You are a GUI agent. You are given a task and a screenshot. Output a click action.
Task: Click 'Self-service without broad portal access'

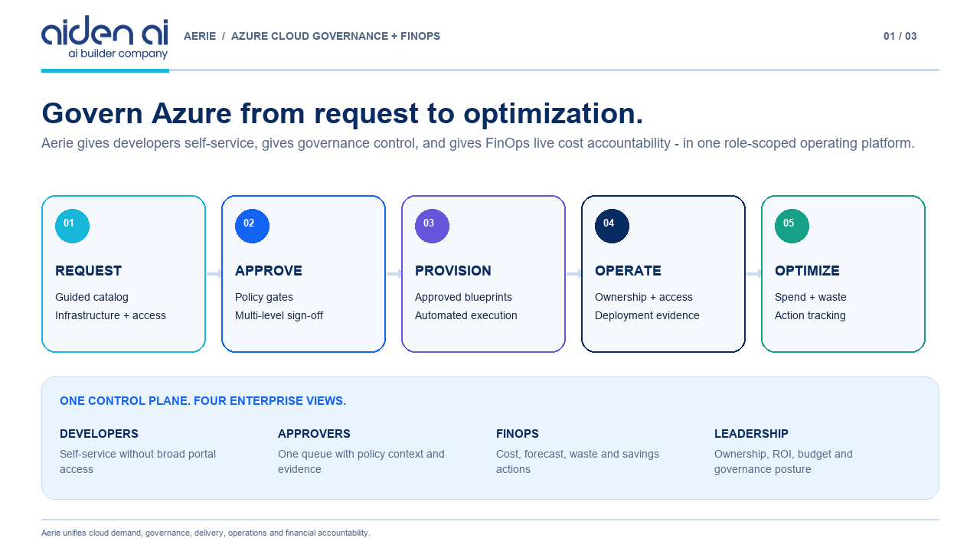coord(138,461)
